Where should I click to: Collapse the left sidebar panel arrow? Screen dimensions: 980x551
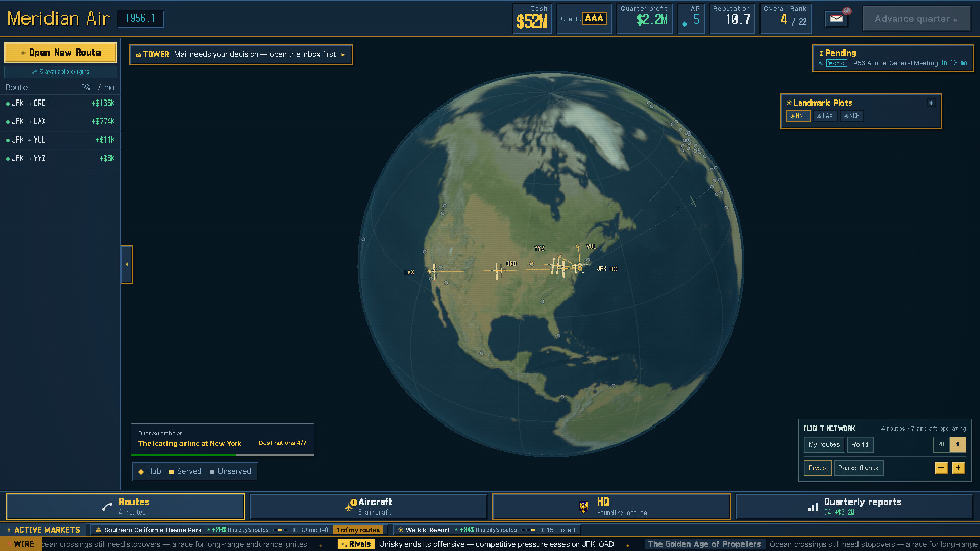coord(127,264)
